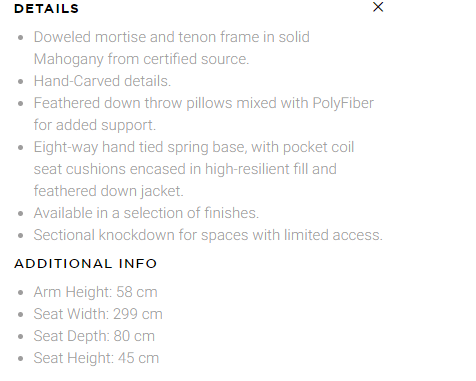Screen dimensions: 476x381
Task: Click the Sectional knockdown for spaces line
Action: 208,235
